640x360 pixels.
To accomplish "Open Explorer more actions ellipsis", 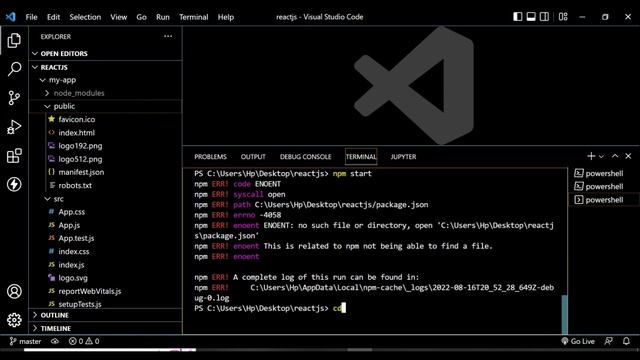I will point(168,36).
